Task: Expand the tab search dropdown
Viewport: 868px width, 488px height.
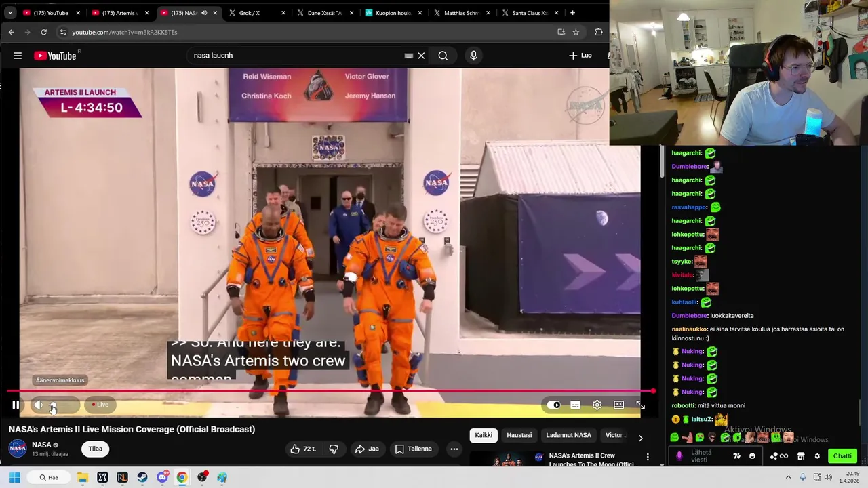Action: point(10,13)
